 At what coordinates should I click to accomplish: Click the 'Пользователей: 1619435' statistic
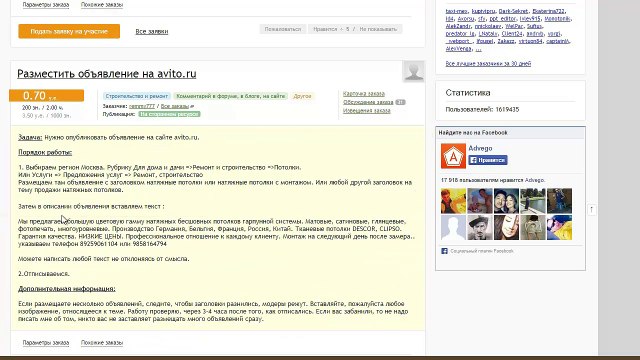coord(482,109)
